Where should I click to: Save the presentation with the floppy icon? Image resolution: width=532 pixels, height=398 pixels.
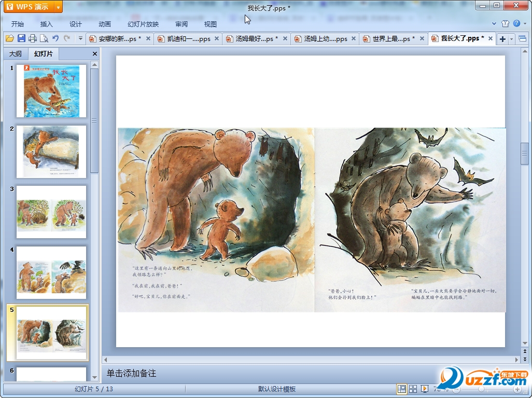point(21,38)
